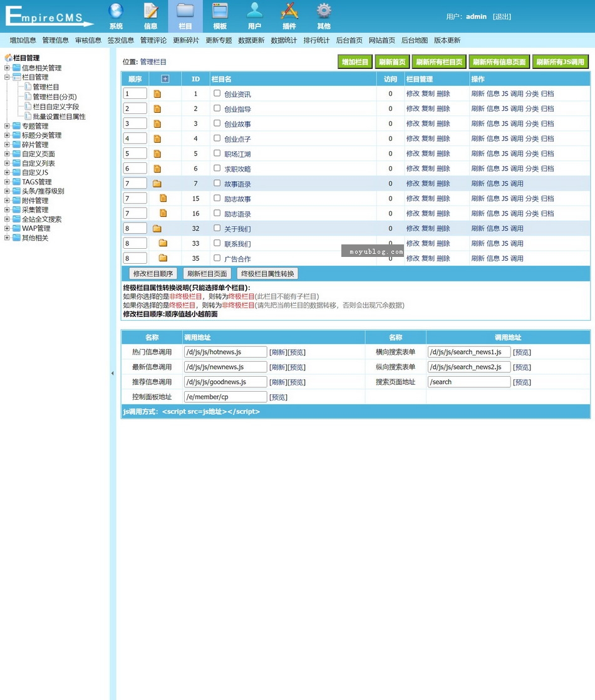The height and width of the screenshot is (700, 595).
Task: Click the orange page icon for 创业资讯
Action: tap(157, 94)
